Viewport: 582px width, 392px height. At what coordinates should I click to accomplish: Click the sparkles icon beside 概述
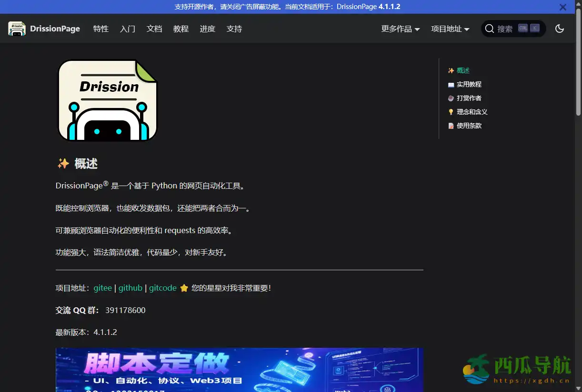coord(451,70)
